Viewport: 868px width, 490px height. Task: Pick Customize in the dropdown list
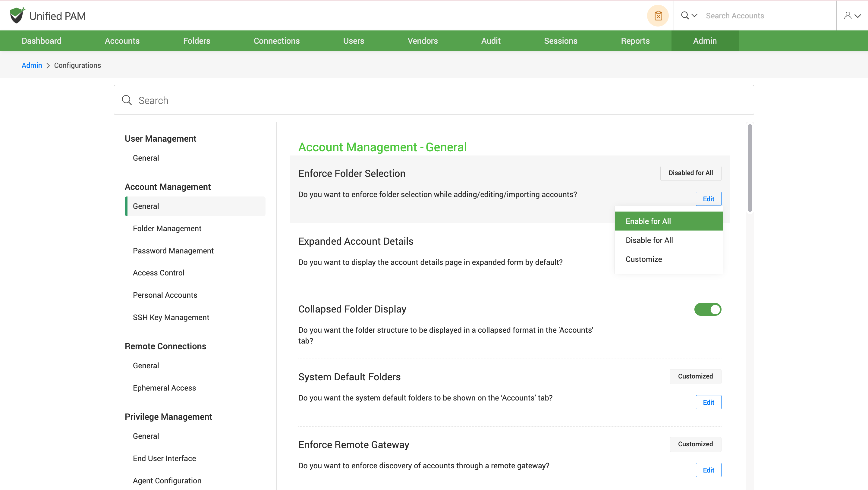(x=643, y=259)
